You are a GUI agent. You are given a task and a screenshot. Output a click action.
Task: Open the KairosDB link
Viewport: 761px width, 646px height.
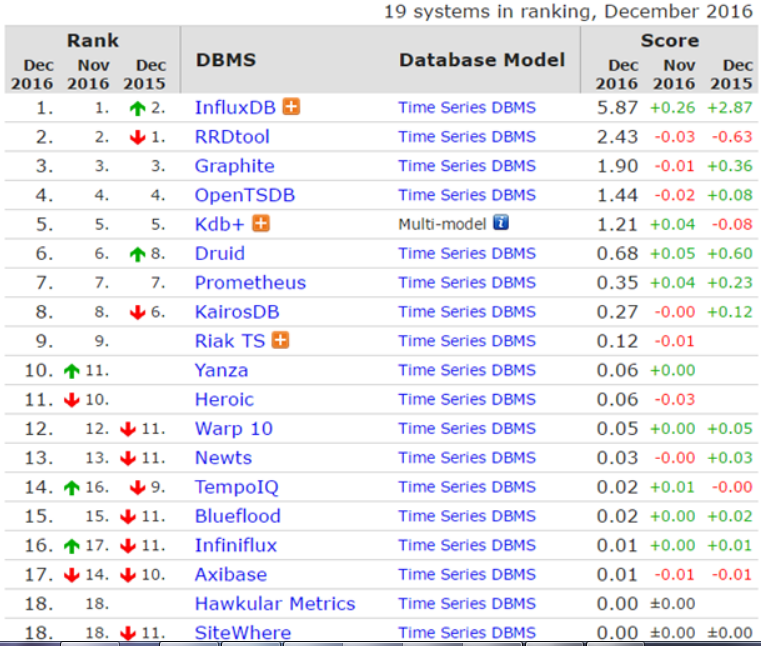coord(237,312)
